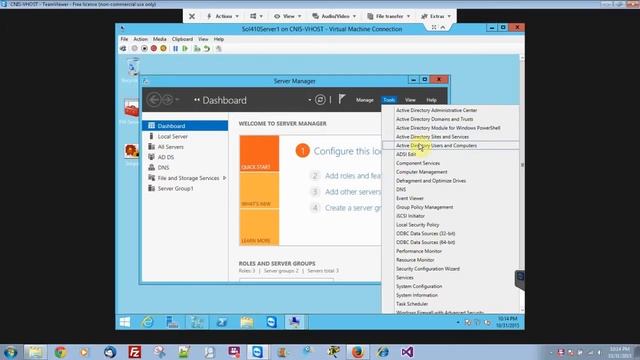Open the TeamViewer Audio/Video dropdown
Viewport: 640px width, 360px height.
coord(334,16)
